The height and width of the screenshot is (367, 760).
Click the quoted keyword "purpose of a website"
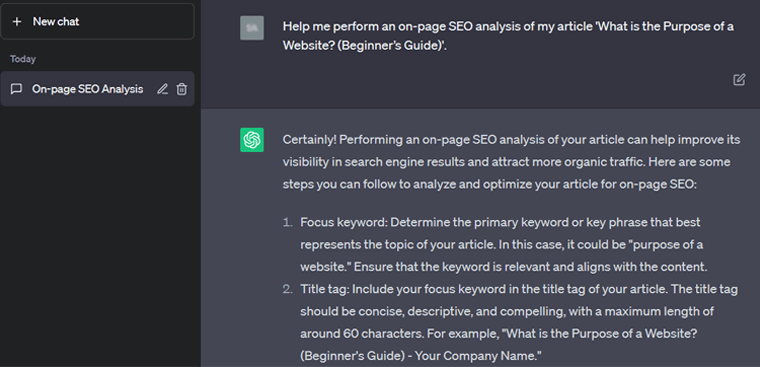point(502,255)
